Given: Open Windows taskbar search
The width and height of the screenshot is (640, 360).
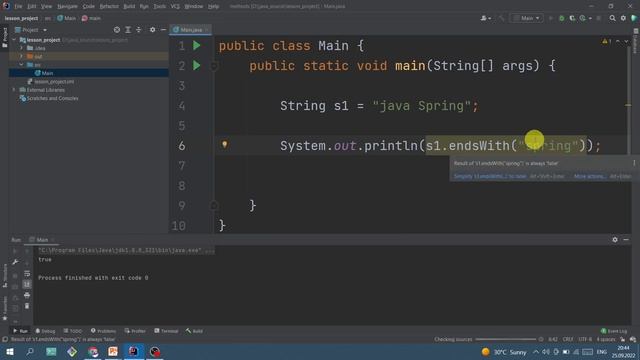Looking at the screenshot, I should (30, 351).
